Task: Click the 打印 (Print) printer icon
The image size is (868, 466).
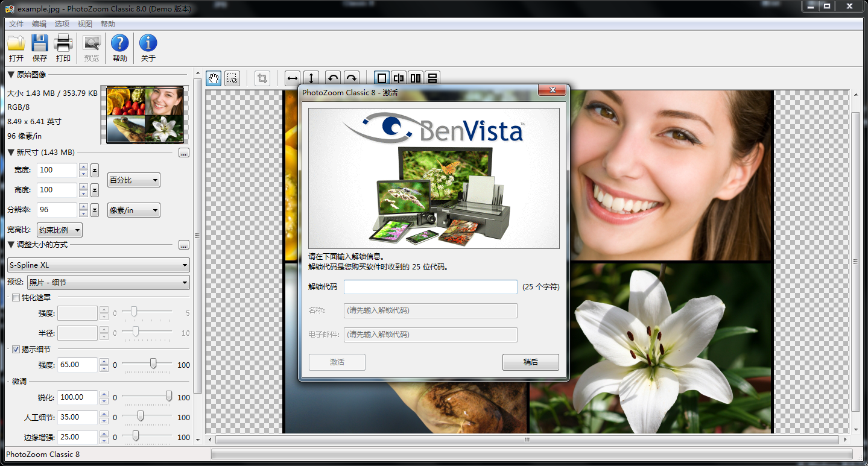Action: click(x=63, y=43)
